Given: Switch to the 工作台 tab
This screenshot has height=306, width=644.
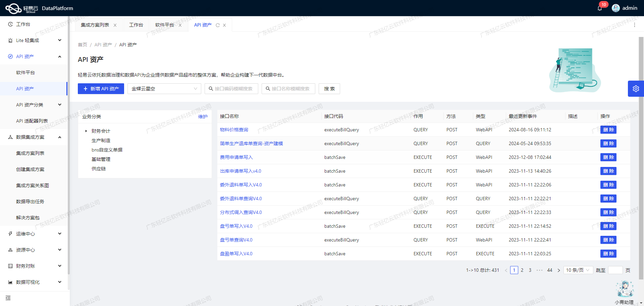Looking at the screenshot, I should click(136, 25).
